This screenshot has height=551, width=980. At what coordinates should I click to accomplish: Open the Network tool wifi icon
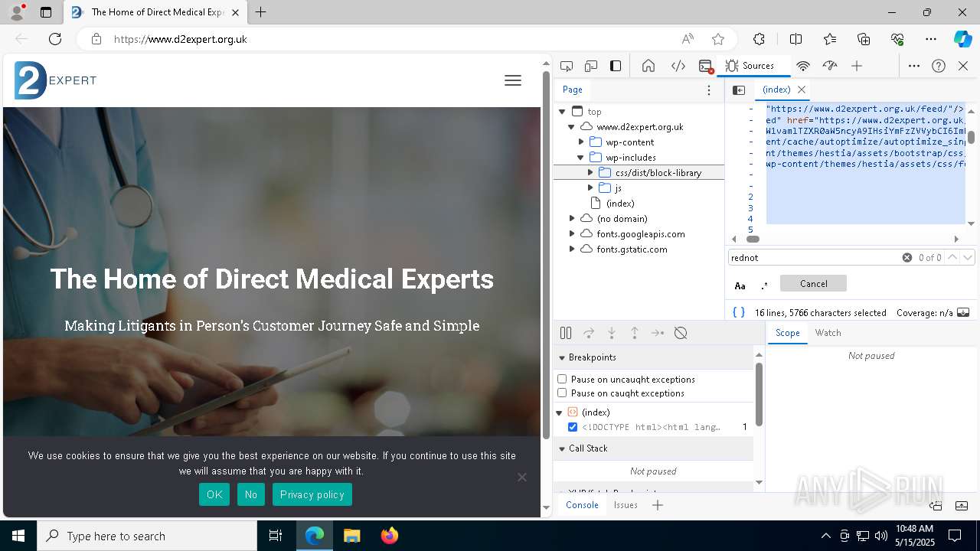click(803, 66)
